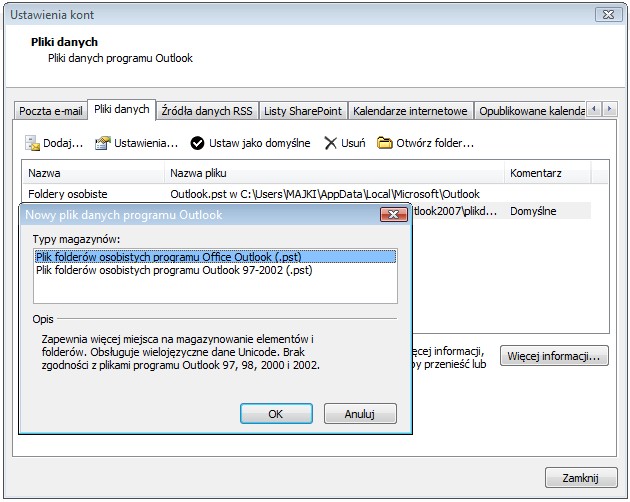Close the Ustawienia kont window
630x502 pixels.
tap(604, 14)
